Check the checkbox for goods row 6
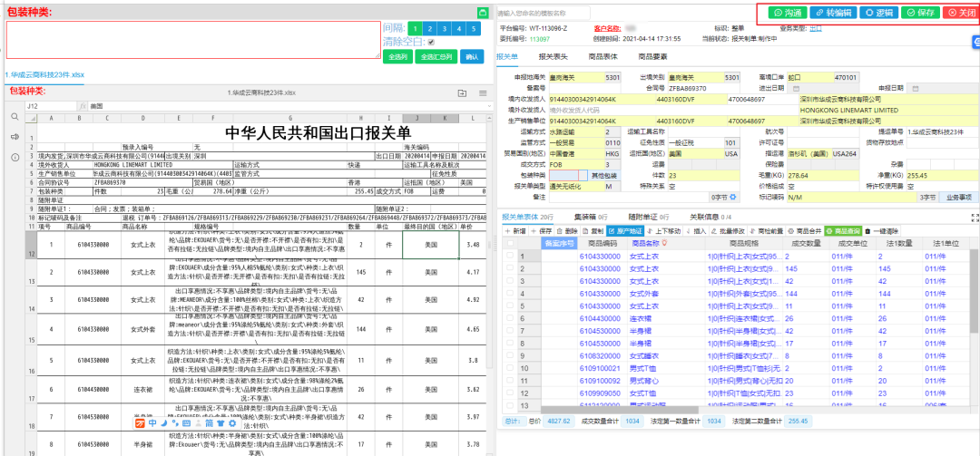This screenshot has height=456, width=980. pos(511,318)
